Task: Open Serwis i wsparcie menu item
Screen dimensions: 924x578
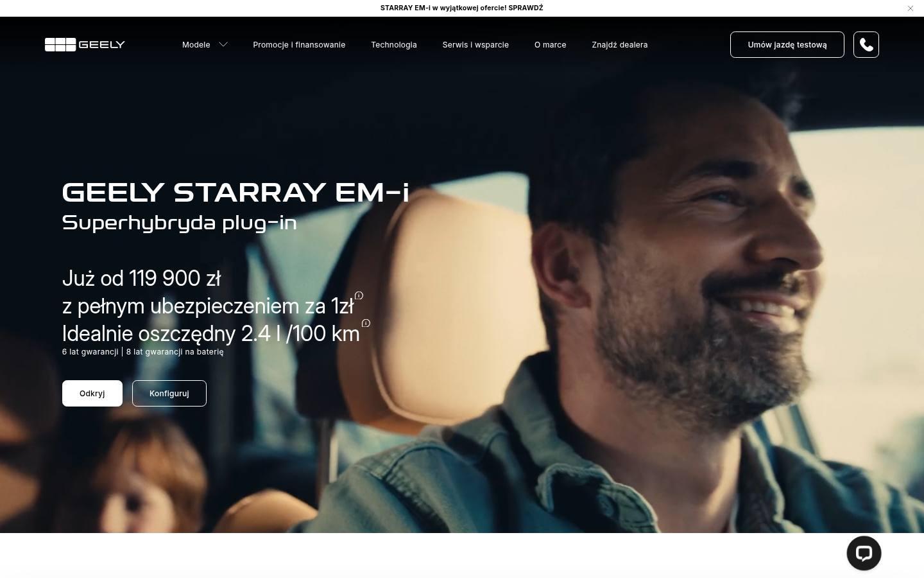Action: tap(475, 44)
